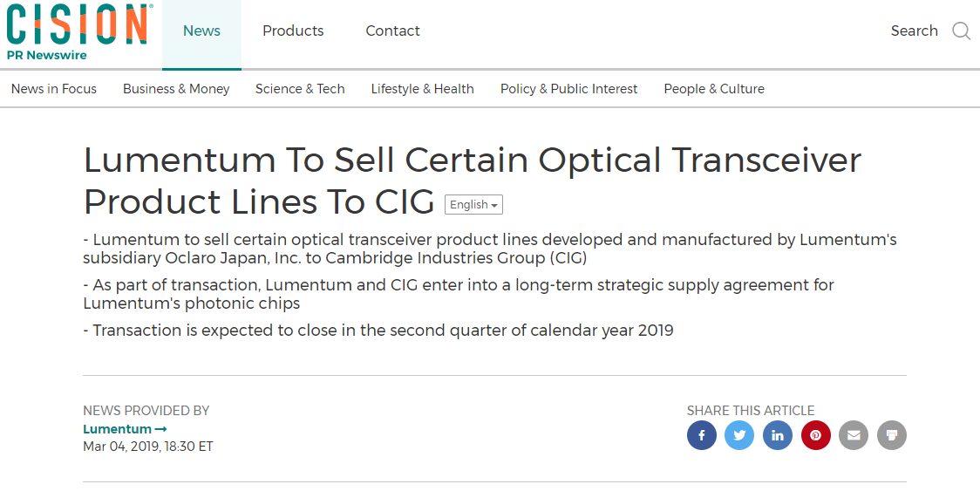Share article on Twitter

pyautogui.click(x=739, y=435)
